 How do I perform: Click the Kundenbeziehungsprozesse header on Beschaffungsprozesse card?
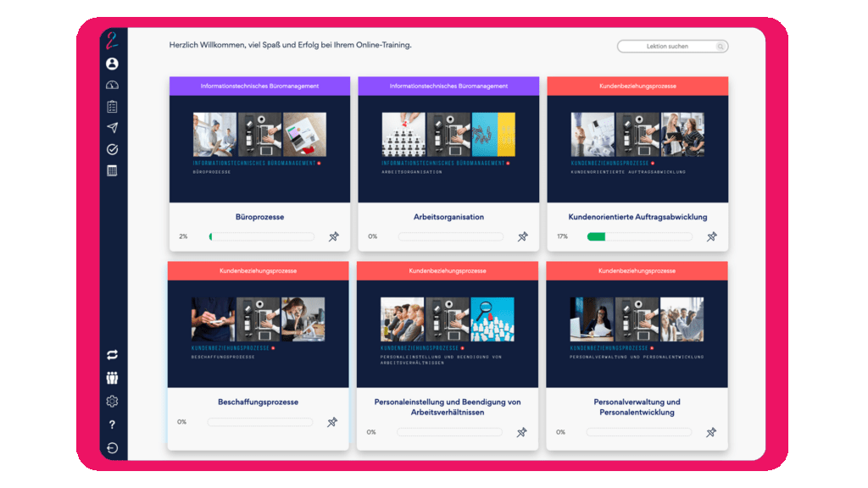coord(258,270)
